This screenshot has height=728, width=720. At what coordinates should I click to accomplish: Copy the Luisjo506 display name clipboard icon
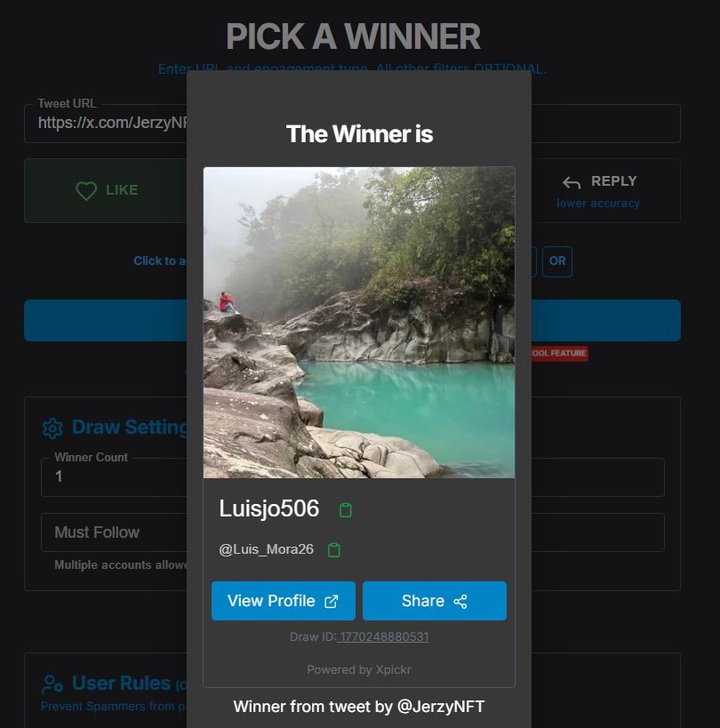tap(346, 510)
